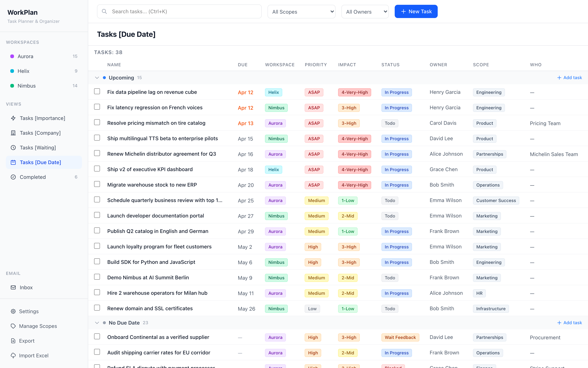The height and width of the screenshot is (368, 588).
Task: Tick checkbox for Ship v2 of executive KPI dashboard
Action: pos(97,169)
